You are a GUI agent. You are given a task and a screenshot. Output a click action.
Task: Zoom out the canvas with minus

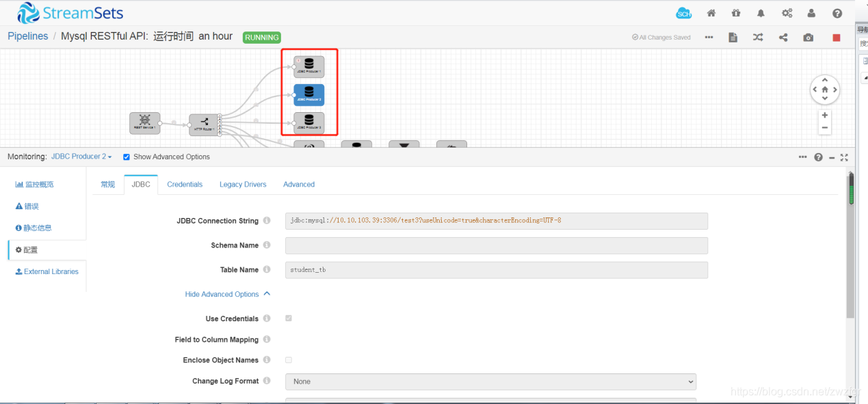825,128
